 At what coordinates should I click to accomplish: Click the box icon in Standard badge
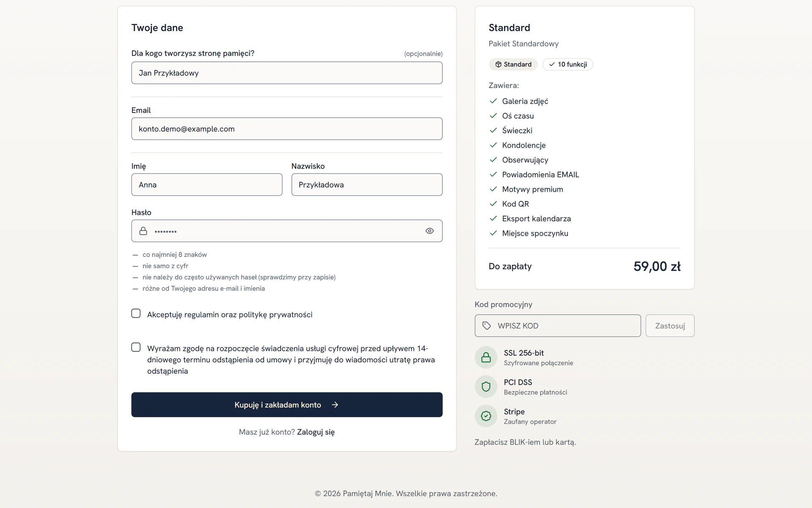[x=498, y=64]
